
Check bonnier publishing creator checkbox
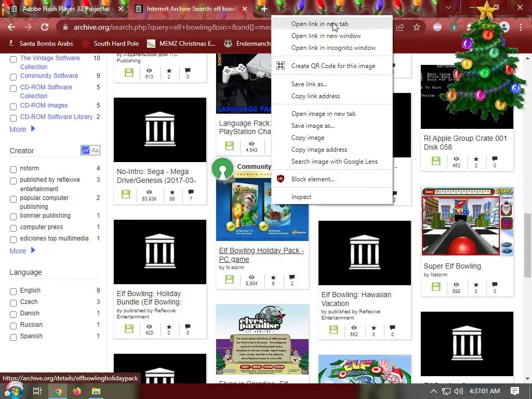[13, 217]
